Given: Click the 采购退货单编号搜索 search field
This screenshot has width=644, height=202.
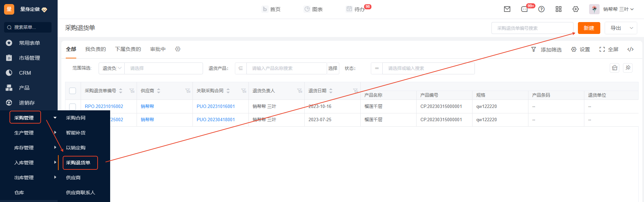Looking at the screenshot, I should 532,28.
